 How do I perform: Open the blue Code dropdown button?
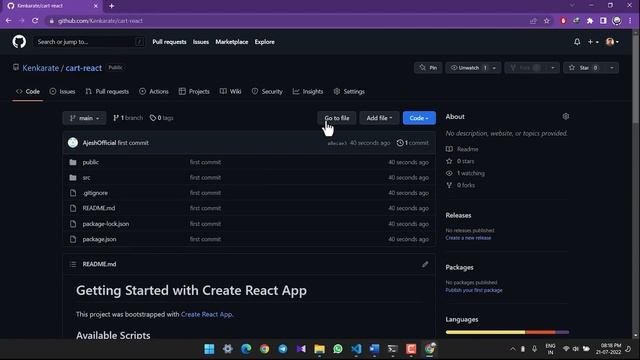pos(419,118)
